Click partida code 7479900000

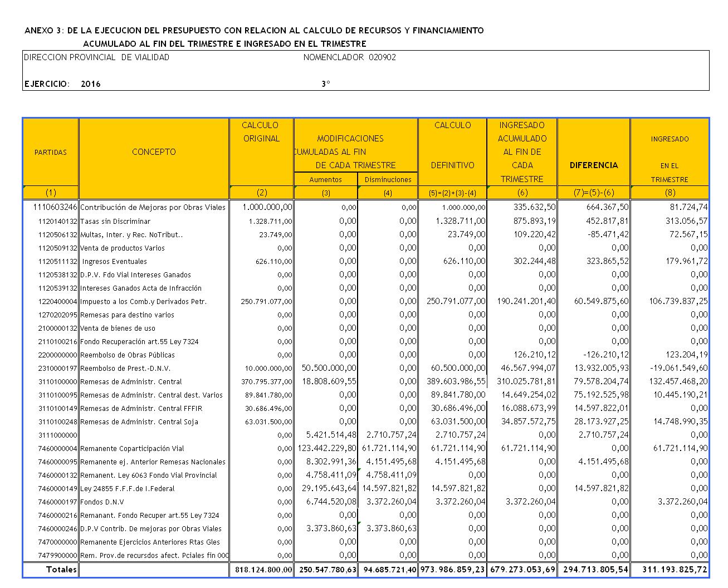(57, 555)
